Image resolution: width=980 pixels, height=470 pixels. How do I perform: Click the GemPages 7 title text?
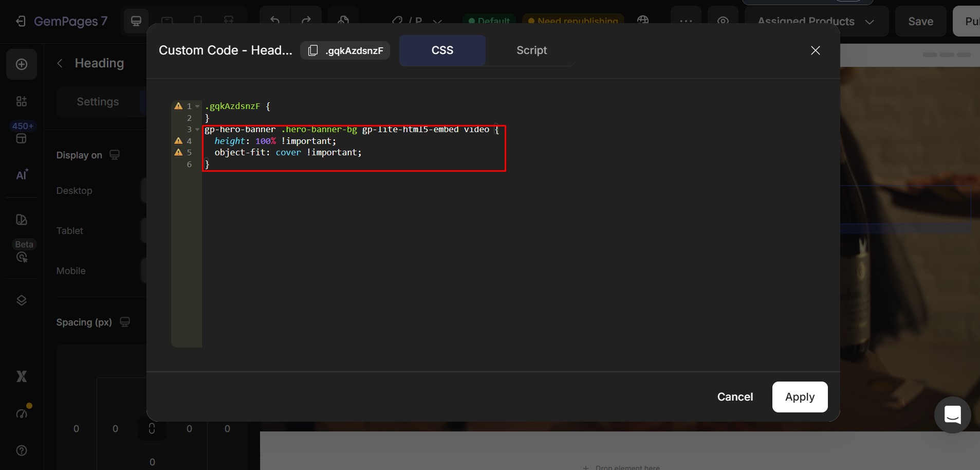click(x=70, y=21)
